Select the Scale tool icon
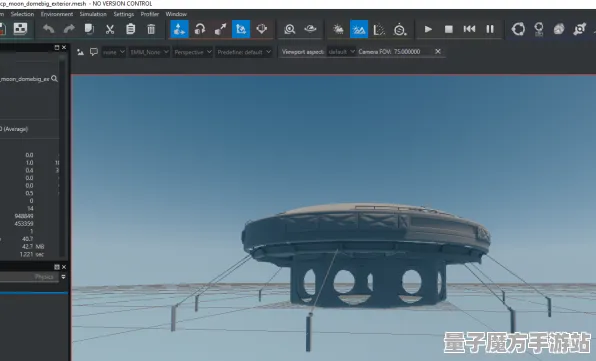 [220, 29]
